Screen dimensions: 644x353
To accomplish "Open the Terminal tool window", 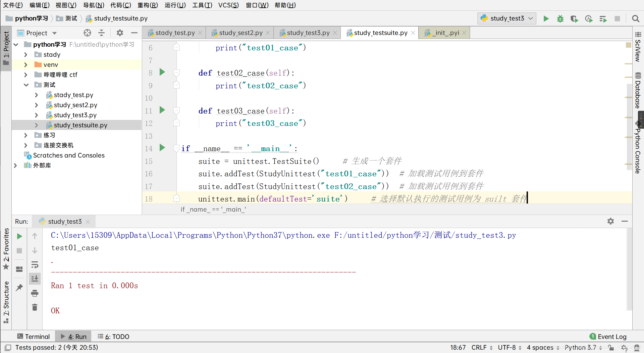I will pos(34,337).
